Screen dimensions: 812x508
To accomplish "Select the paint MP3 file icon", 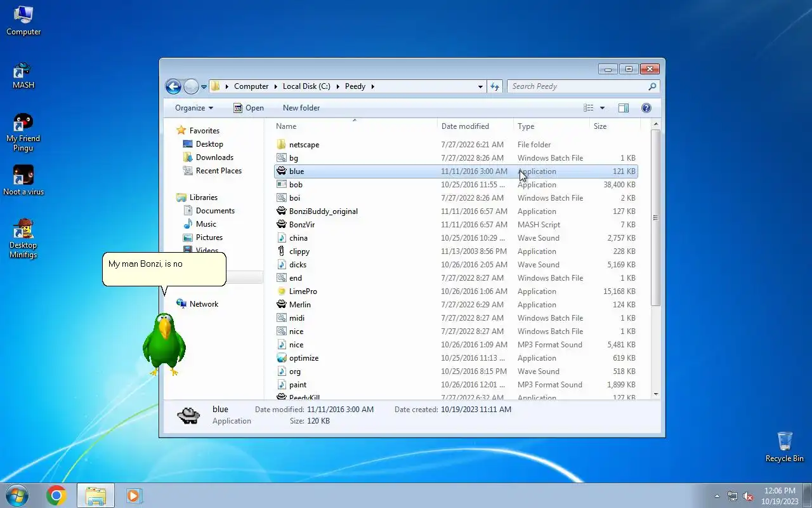I will (x=282, y=385).
